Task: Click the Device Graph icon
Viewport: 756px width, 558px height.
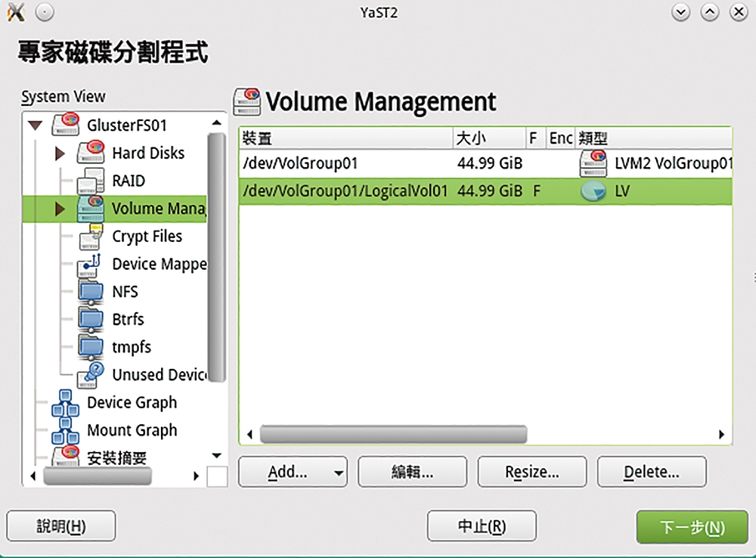Action: coord(66,403)
